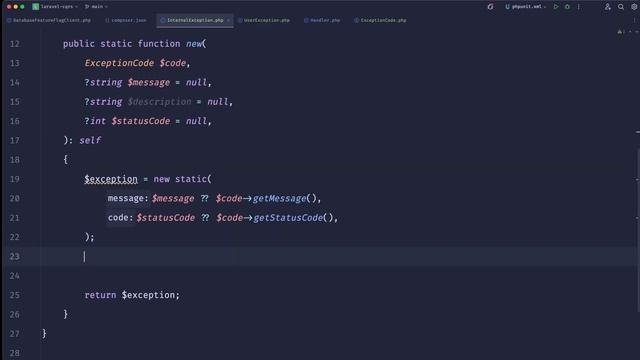Jump to previous highlighted error arrow
Image resolution: width=640 pixels, height=360 pixels.
[630, 31]
